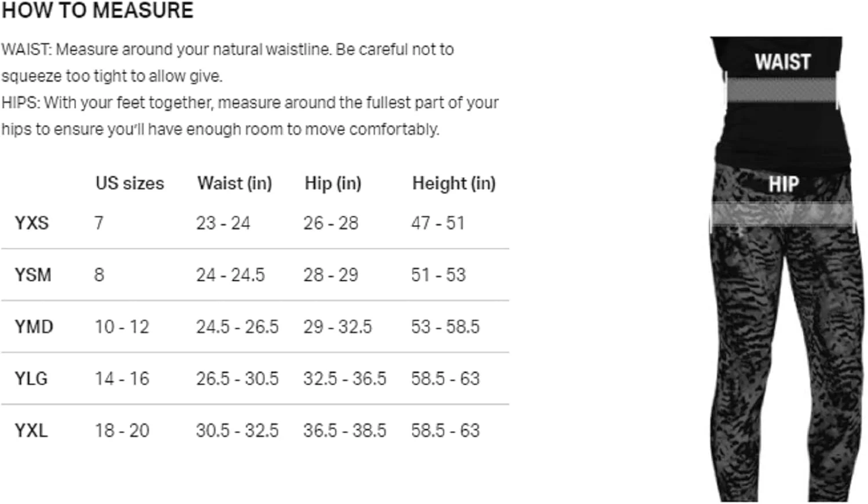868x504 pixels.
Task: Click the 28 - 29 hip value
Action: point(330,275)
